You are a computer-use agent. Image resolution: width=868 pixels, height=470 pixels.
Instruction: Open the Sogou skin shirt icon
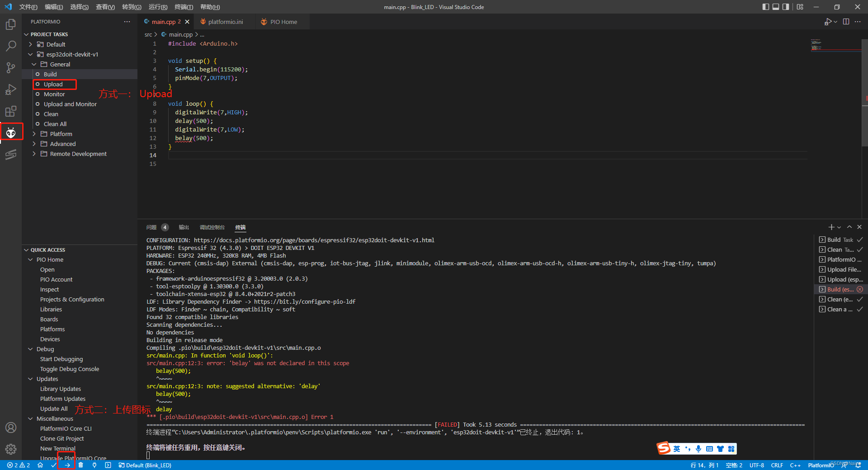720,449
